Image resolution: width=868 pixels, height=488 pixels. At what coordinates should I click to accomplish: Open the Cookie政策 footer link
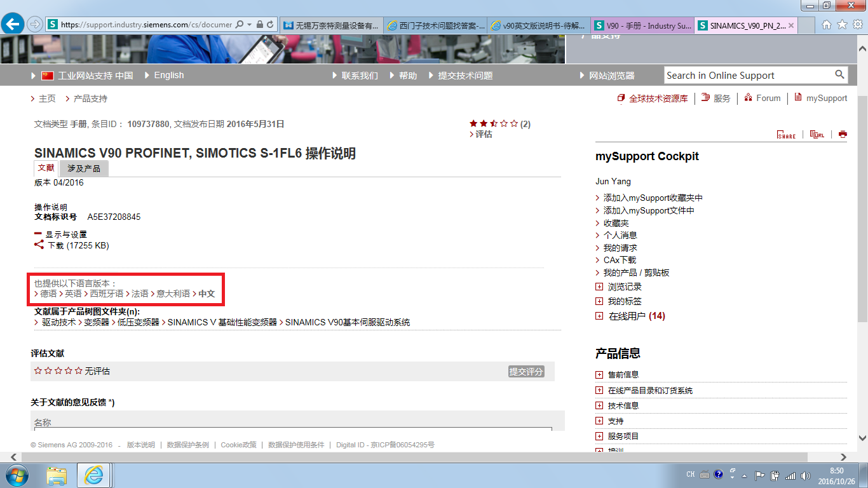point(239,445)
